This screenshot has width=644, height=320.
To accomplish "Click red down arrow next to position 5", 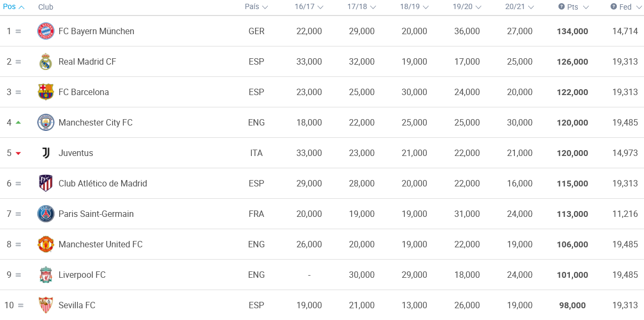I will pyautogui.click(x=18, y=153).
